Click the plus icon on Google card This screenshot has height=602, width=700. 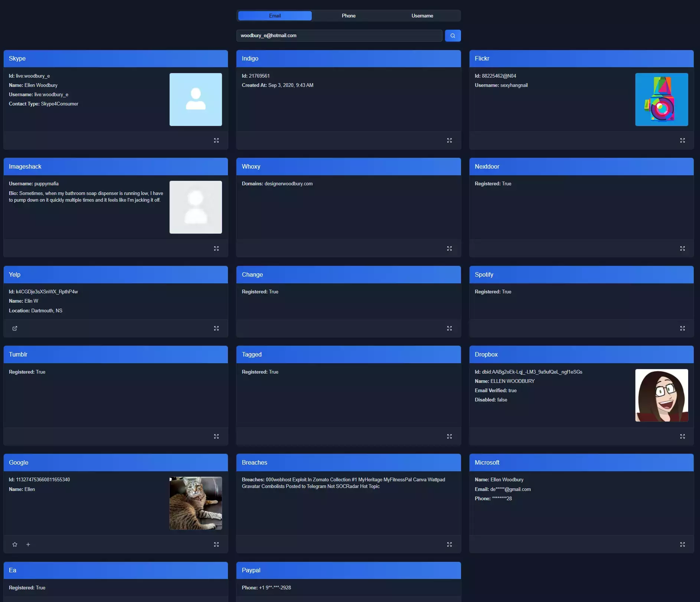(x=28, y=544)
